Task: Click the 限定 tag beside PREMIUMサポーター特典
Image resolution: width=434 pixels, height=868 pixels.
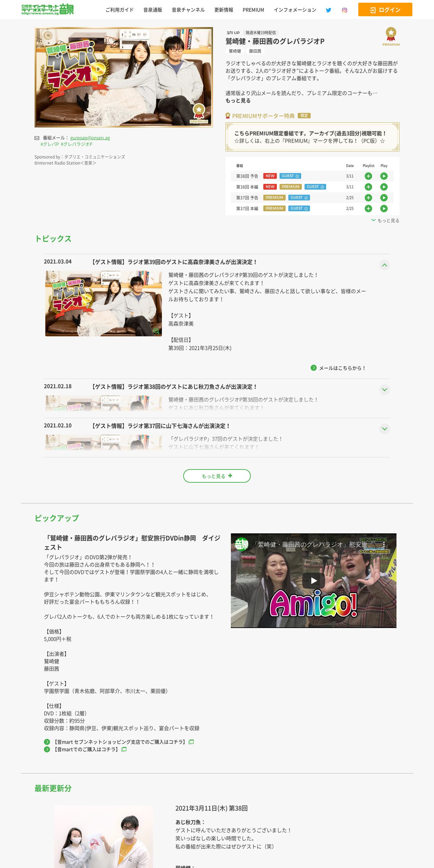Action: click(x=304, y=116)
